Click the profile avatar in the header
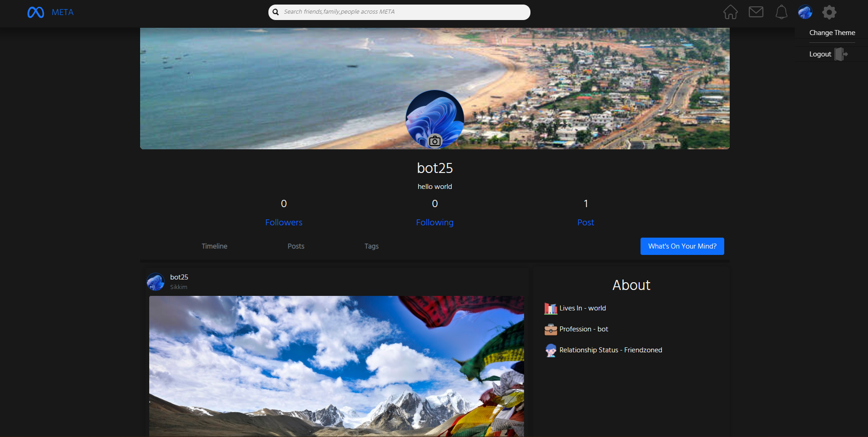 [x=805, y=12]
